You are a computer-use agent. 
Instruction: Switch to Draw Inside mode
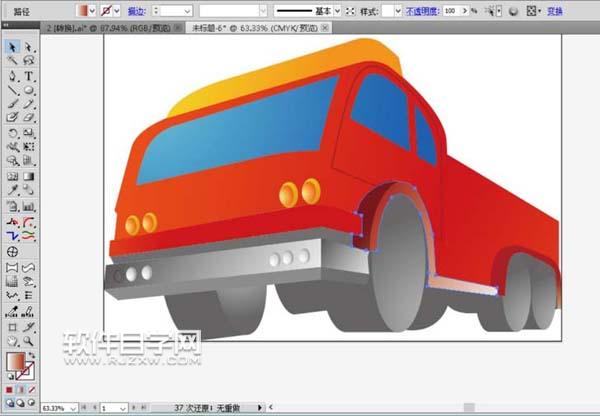click(x=31, y=403)
